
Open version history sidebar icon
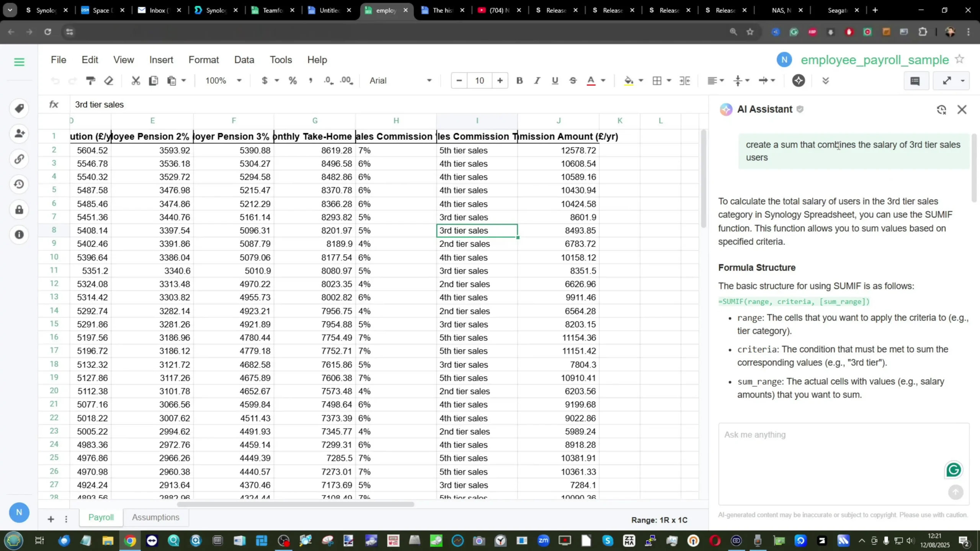pos(19,184)
